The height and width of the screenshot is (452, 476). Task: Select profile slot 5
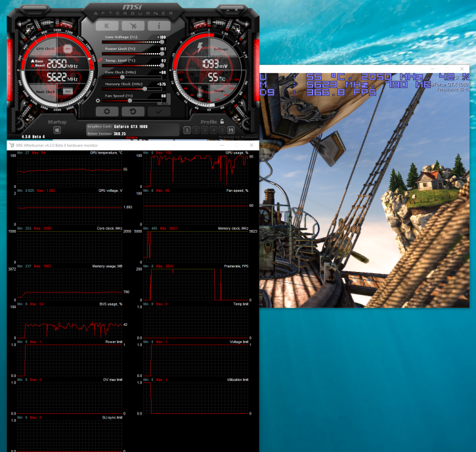pyautogui.click(x=222, y=130)
